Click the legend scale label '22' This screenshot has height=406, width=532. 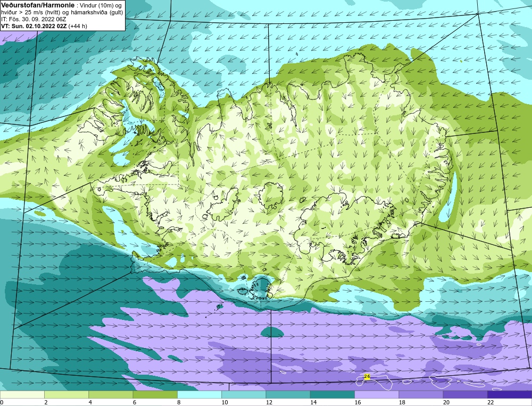(491, 402)
